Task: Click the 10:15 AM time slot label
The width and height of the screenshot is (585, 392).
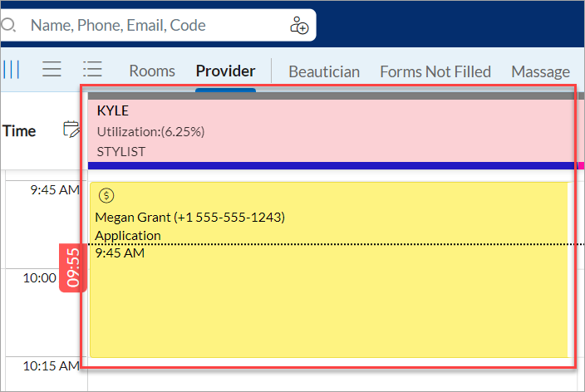Action: [x=52, y=366]
